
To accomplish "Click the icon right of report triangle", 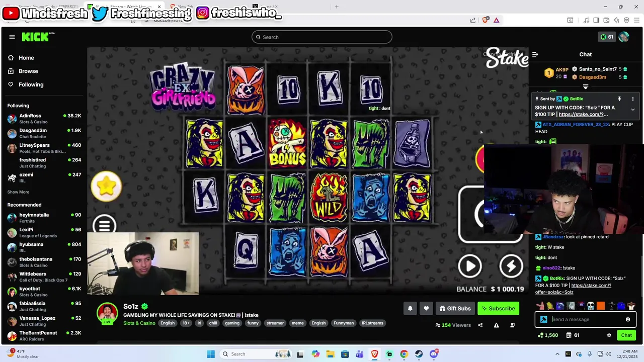I will (x=512, y=325).
